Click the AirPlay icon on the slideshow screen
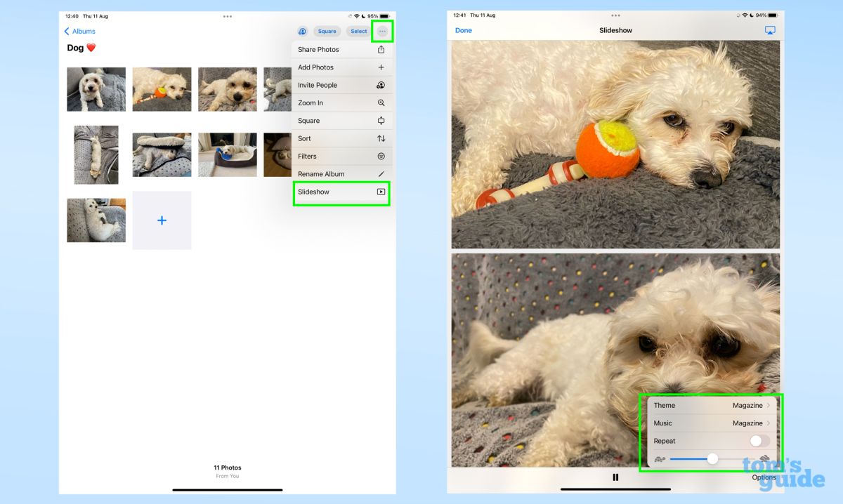The width and height of the screenshot is (843, 504). (769, 30)
